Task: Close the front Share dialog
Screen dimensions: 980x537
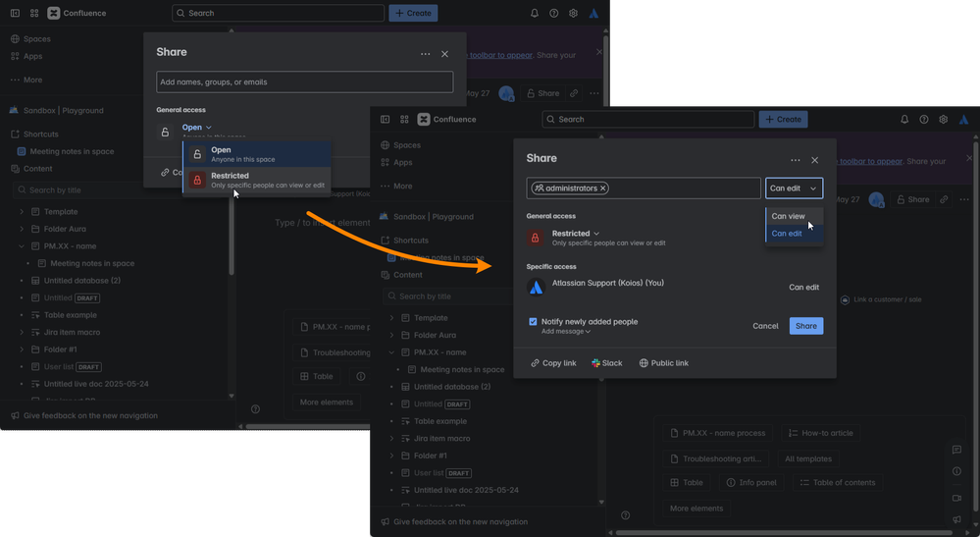Action: click(x=814, y=160)
